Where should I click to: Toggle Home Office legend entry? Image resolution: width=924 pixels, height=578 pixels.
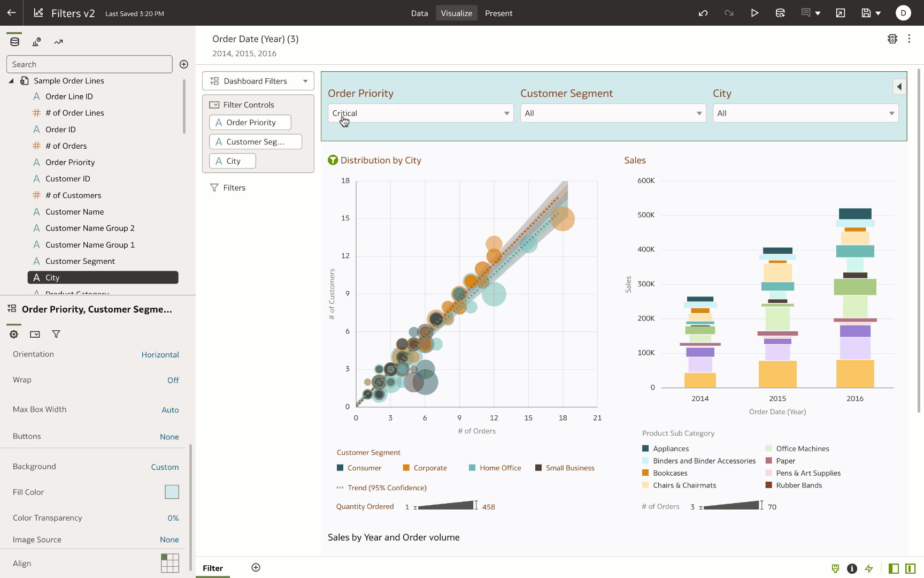[x=495, y=468]
